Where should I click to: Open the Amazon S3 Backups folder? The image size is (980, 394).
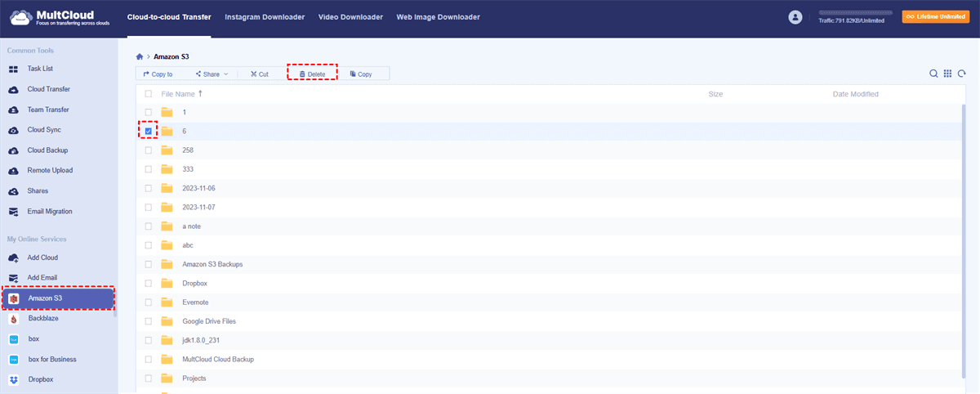212,264
